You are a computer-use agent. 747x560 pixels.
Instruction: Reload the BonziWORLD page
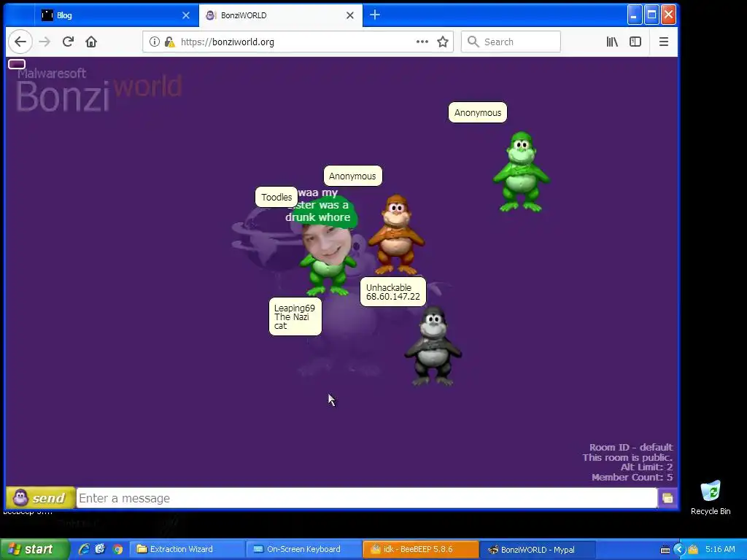pos(68,42)
